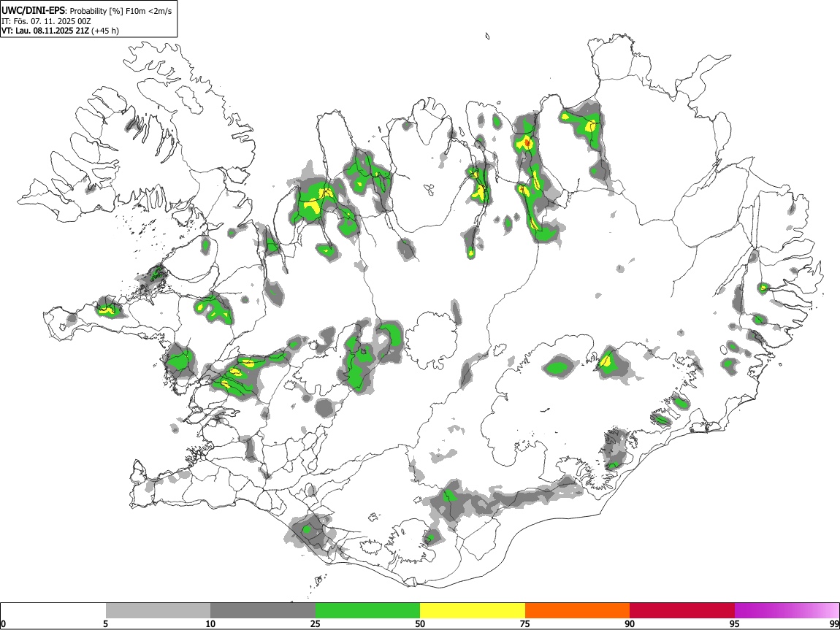Click the legend tick label '99'
This screenshot has height=630, width=840.
834,623
